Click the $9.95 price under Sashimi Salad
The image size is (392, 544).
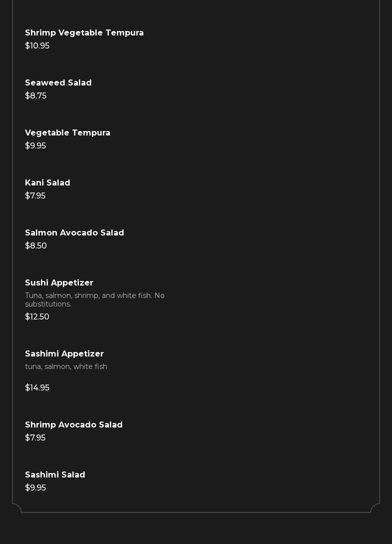coord(35,488)
